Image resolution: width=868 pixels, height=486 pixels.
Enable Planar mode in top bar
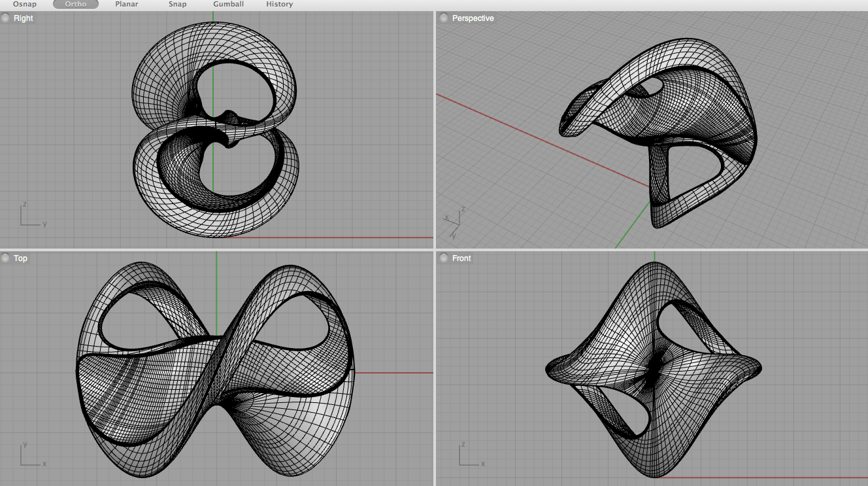pyautogui.click(x=126, y=4)
